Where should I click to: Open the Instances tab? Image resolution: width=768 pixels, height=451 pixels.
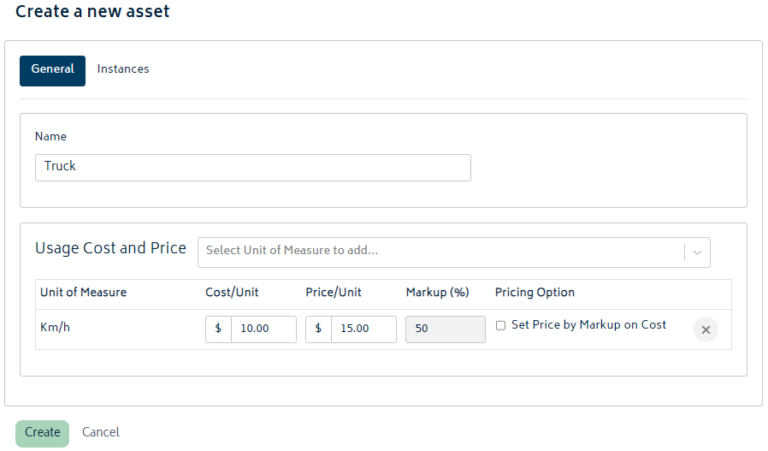[123, 70]
